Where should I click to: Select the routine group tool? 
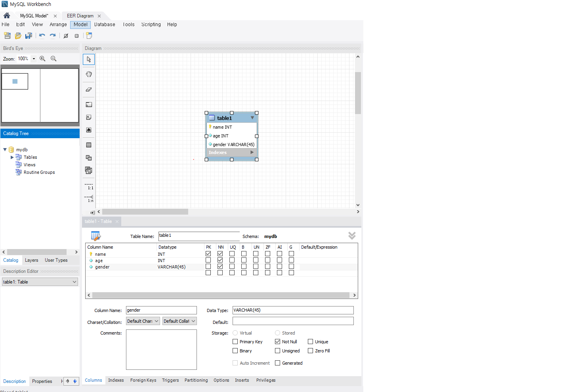pos(89,170)
